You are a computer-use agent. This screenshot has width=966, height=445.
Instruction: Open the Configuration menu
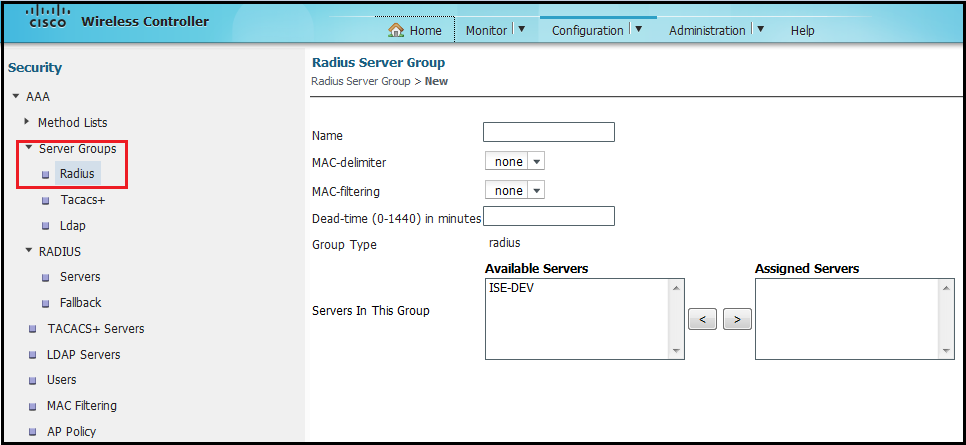pos(596,30)
